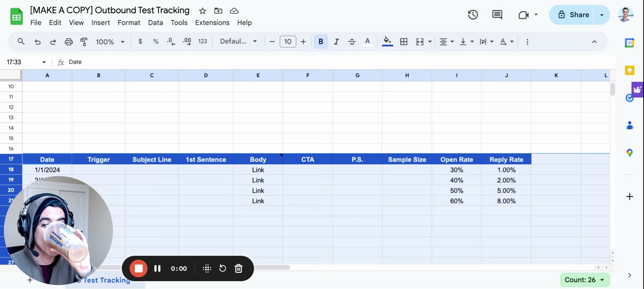Format selection as currency
Screen dimensions: 644x289
tap(140, 41)
